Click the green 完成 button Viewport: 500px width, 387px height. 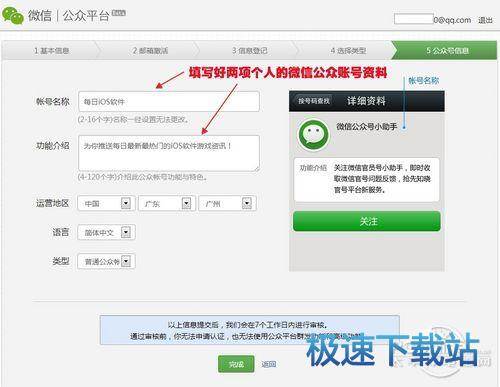click(236, 364)
